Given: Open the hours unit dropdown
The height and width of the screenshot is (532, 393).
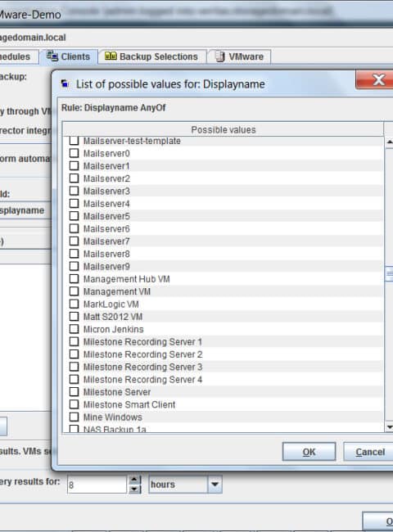Looking at the screenshot, I should (215, 485).
